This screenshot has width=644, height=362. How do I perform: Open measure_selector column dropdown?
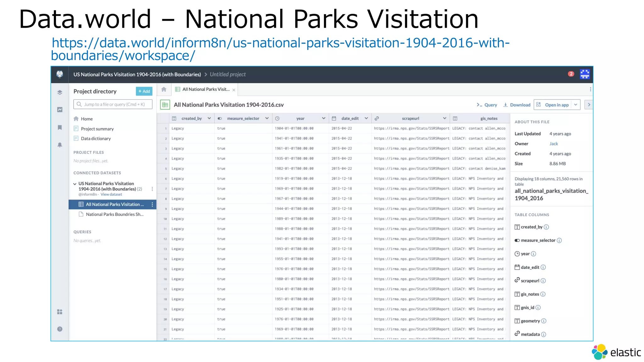[x=267, y=118]
